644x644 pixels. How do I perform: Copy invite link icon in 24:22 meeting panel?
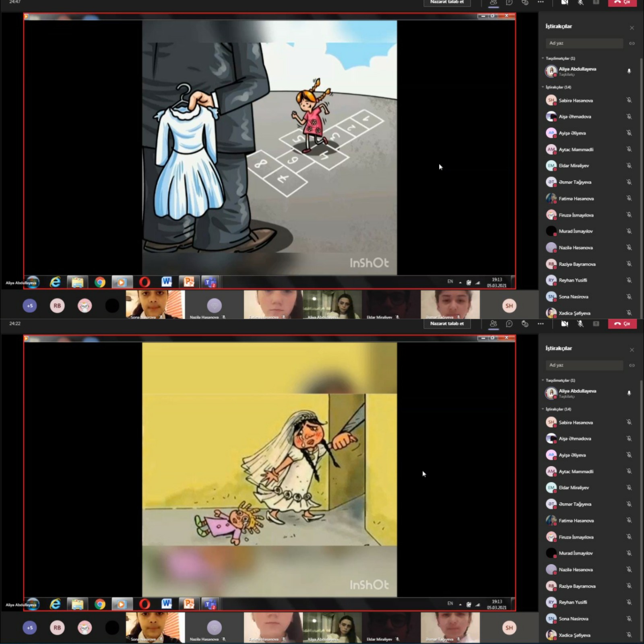click(x=632, y=365)
